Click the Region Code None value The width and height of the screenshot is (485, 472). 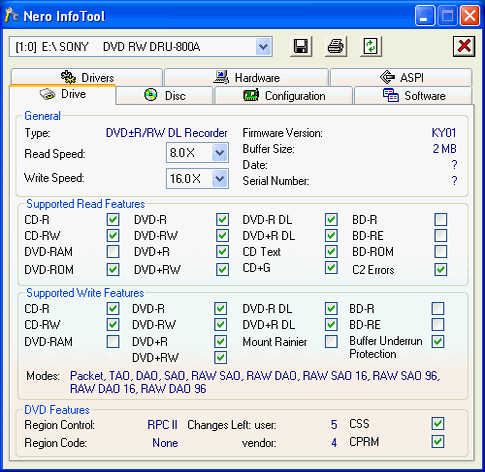point(165,443)
